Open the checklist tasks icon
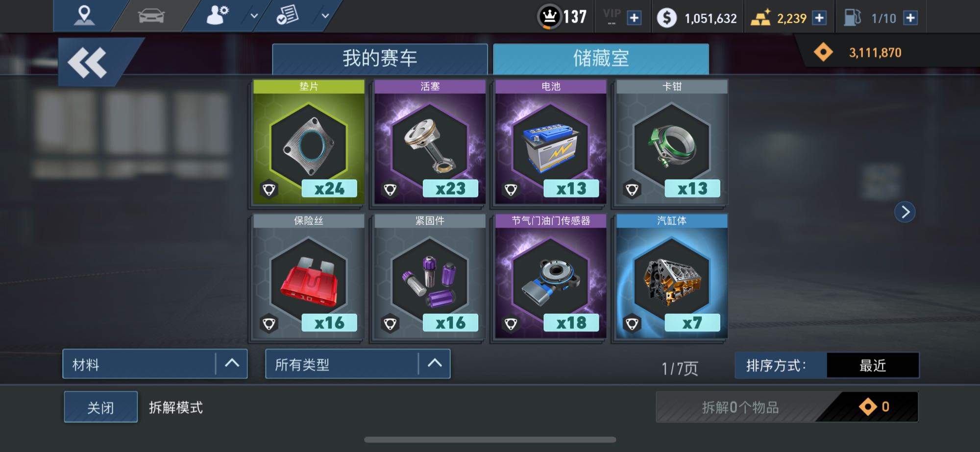This screenshot has width=980, height=452. (288, 15)
